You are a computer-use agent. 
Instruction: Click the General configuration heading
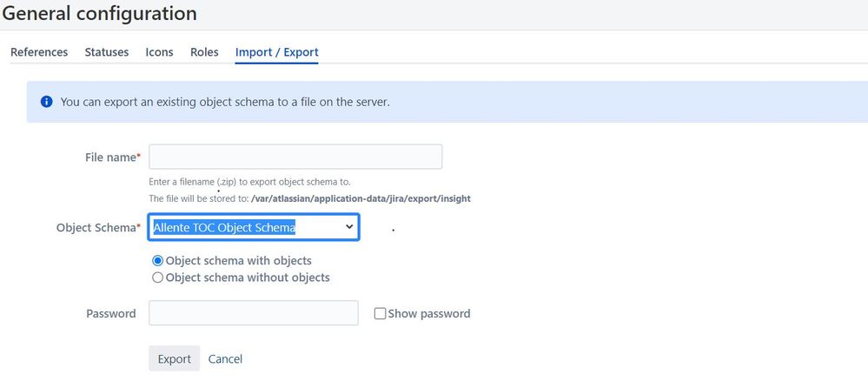pyautogui.click(x=99, y=13)
